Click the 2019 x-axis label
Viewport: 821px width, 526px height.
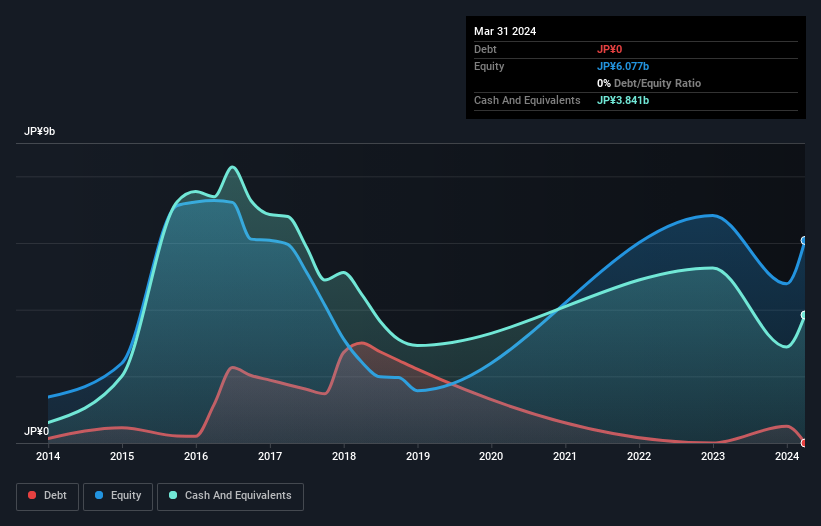coord(418,456)
